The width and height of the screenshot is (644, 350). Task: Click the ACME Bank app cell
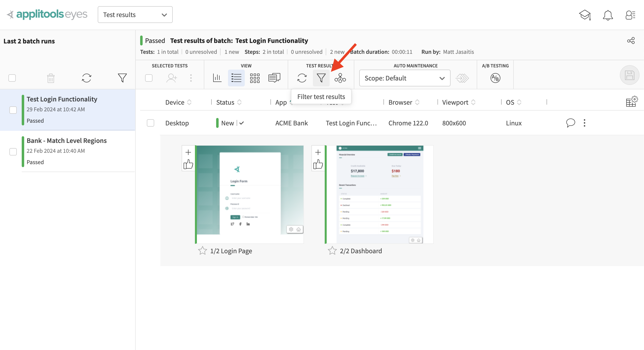291,123
